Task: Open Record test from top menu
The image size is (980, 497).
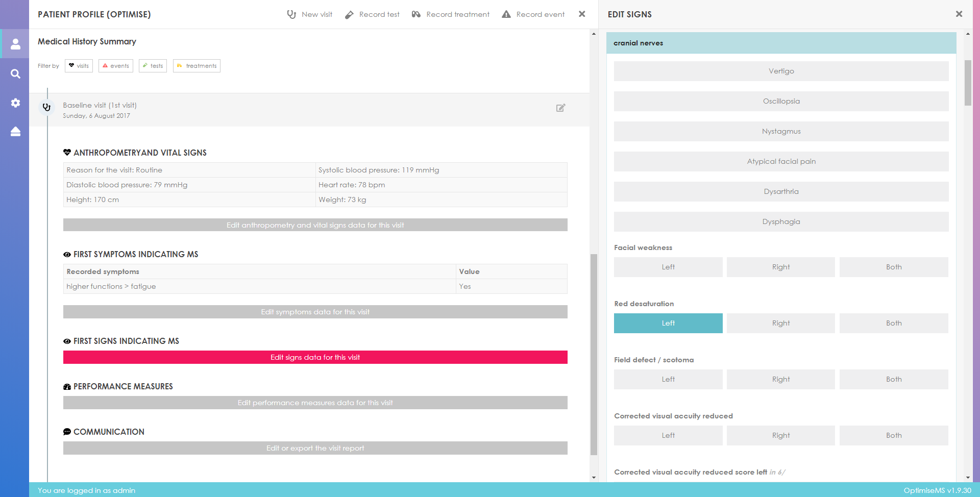Action: [373, 14]
